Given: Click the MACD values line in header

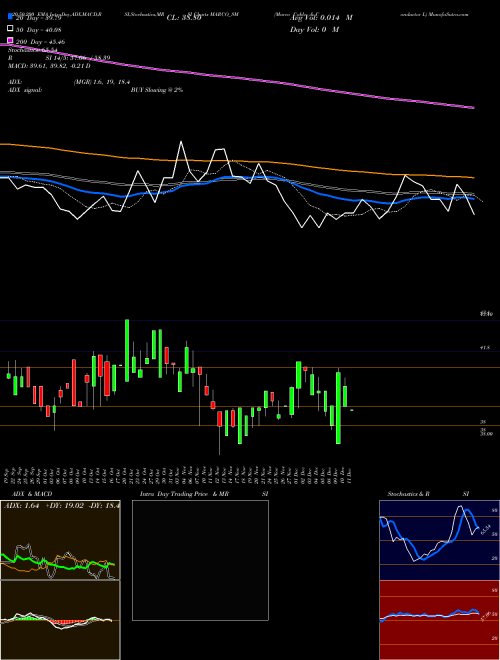Looking at the screenshot, I should click(49, 66).
